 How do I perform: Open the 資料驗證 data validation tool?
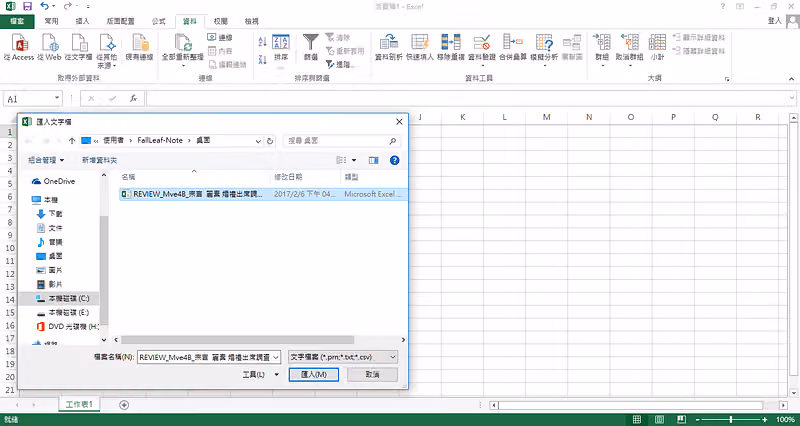(482, 51)
